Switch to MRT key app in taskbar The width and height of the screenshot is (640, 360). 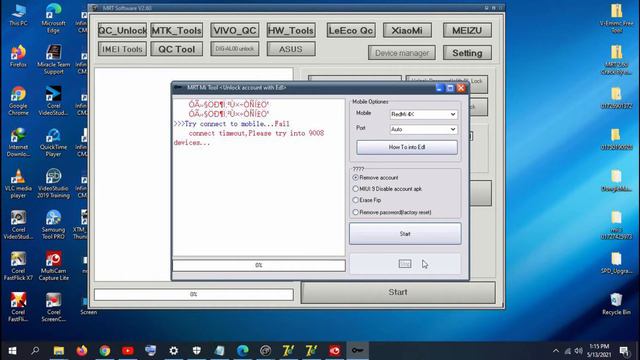click(x=358, y=351)
